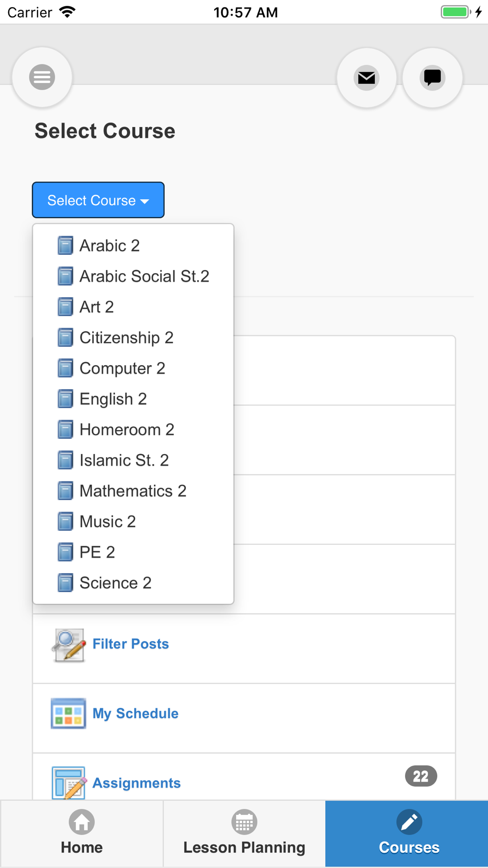Tap the Home house icon

tap(81, 822)
